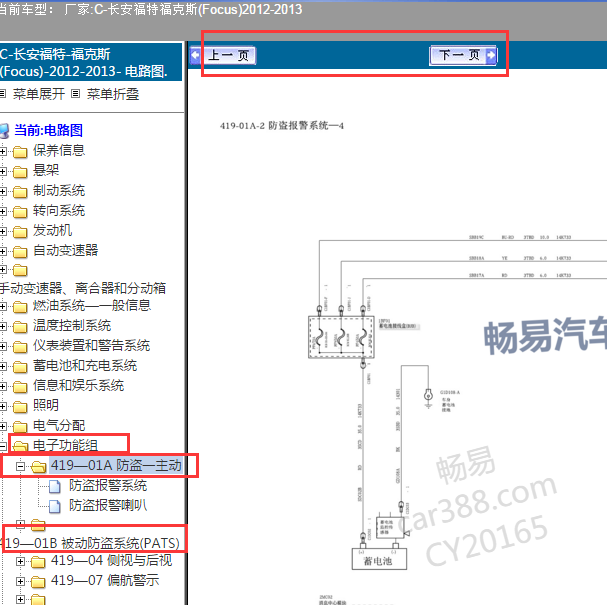Image resolution: width=607 pixels, height=605 pixels.
Task: Click the 电气分配 folder icon
Action: tap(20, 427)
